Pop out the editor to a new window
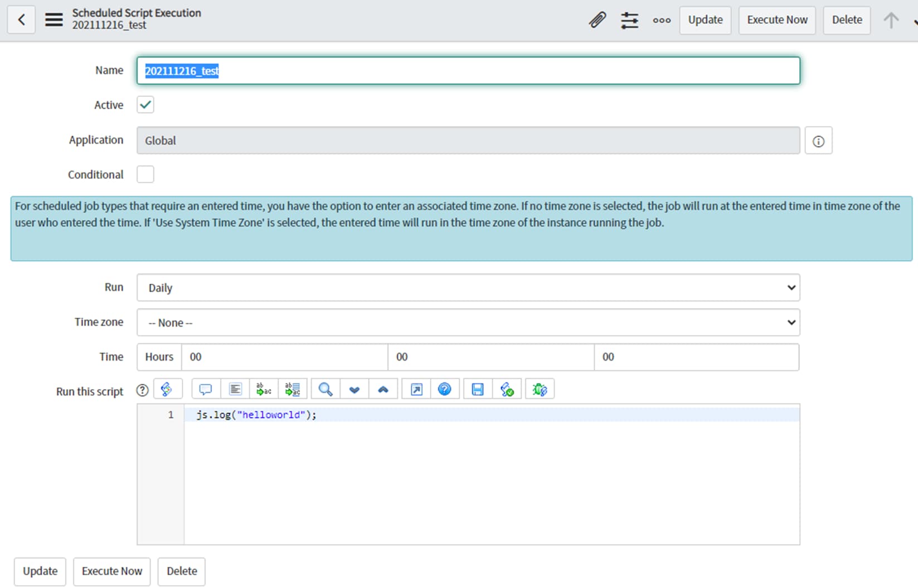Viewport: 918px width, 588px height. (x=416, y=388)
